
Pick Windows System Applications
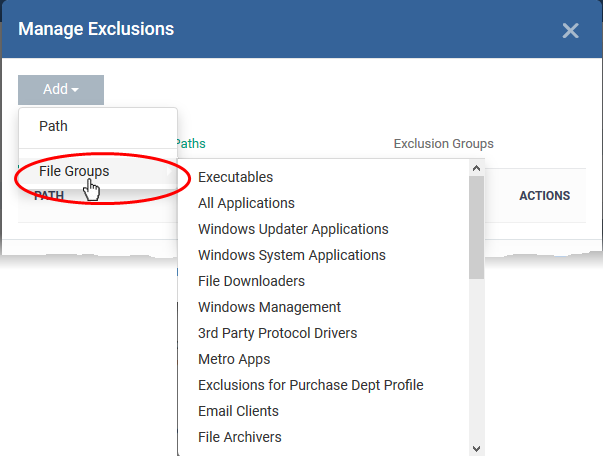click(292, 255)
